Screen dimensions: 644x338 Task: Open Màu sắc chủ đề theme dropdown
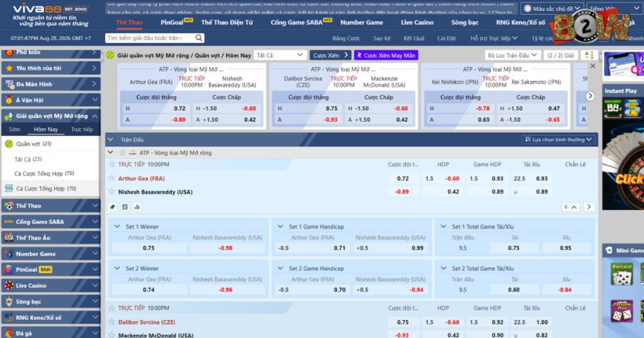point(552,8)
